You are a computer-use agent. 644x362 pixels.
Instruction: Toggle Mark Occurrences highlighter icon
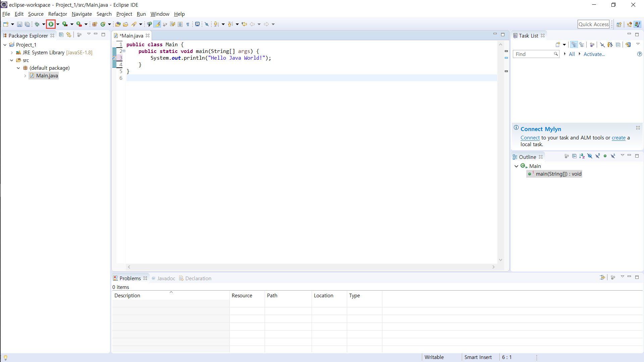pos(157,24)
